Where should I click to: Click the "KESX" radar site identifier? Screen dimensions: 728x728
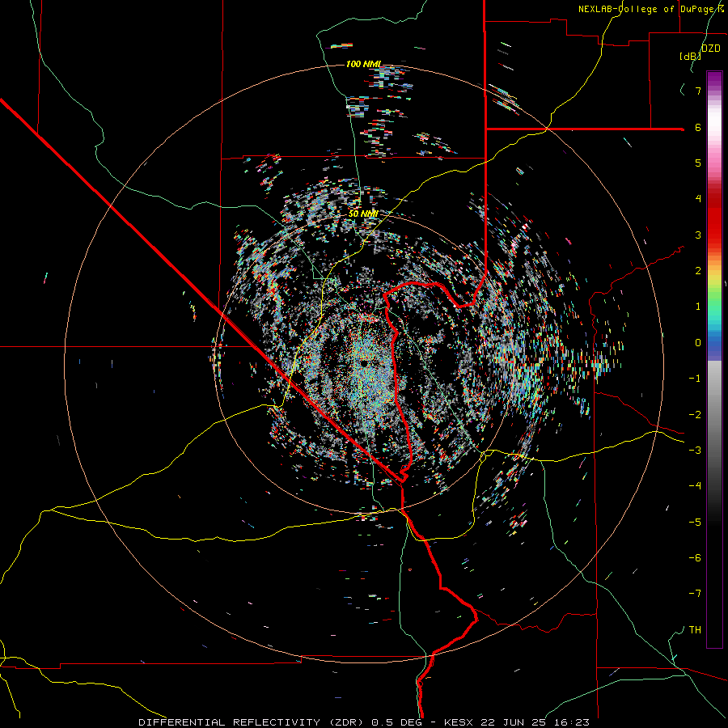tap(459, 722)
